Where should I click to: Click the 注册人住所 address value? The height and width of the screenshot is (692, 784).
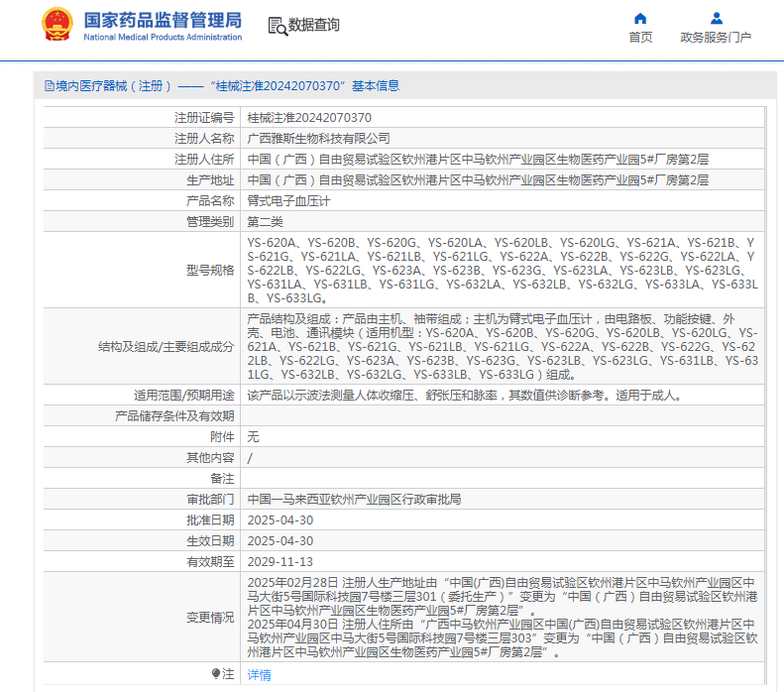tap(478, 160)
